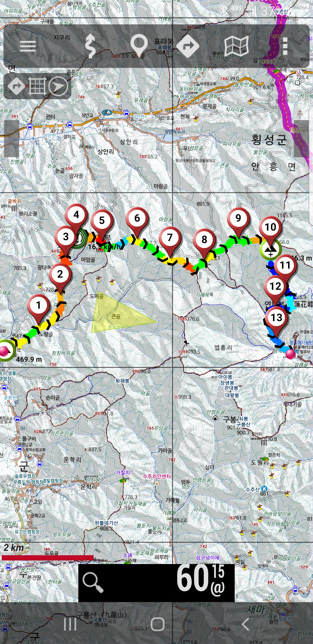Viewport: 313px width, 644px height.
Task: Tap the bus stop icon near 관터
Action: [x=70, y=125]
